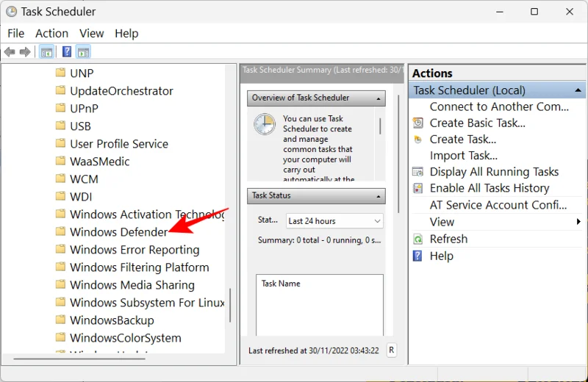
Task: Toggle the Show/Hide Console Tree toolbar icon
Action: 46,52
